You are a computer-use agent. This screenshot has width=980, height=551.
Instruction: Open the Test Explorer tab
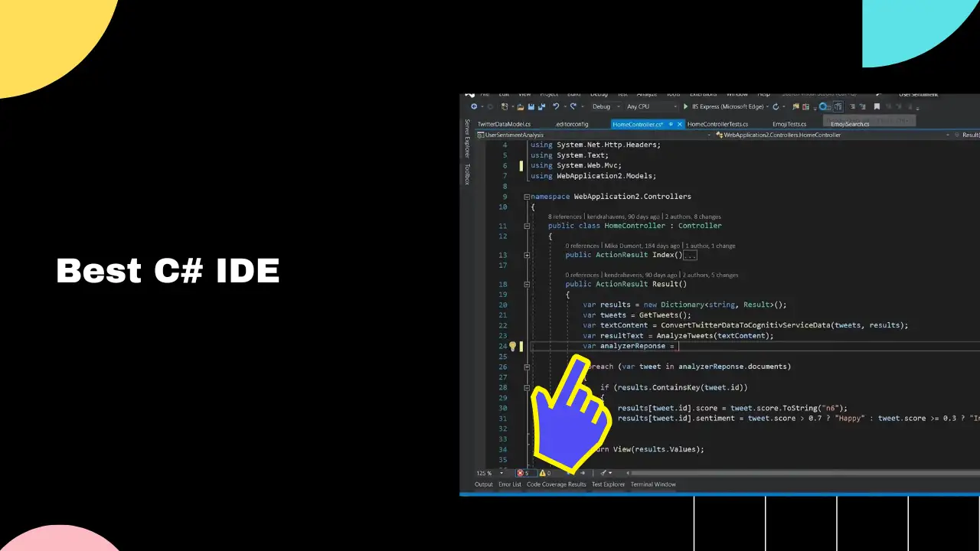(x=609, y=484)
